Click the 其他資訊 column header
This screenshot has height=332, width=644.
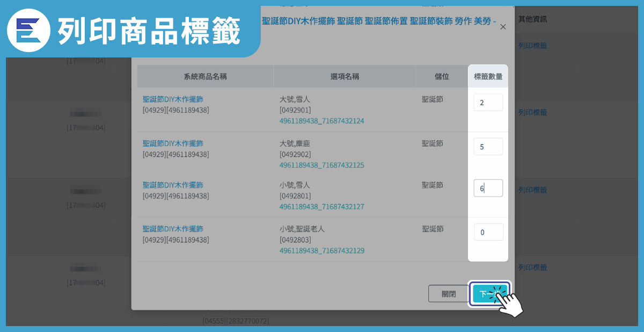click(x=533, y=19)
